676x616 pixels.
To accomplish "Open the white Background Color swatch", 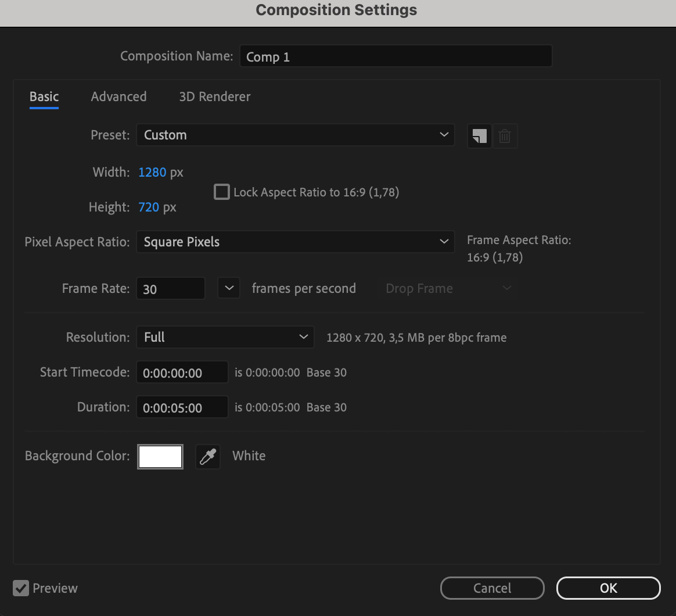I will pos(160,456).
